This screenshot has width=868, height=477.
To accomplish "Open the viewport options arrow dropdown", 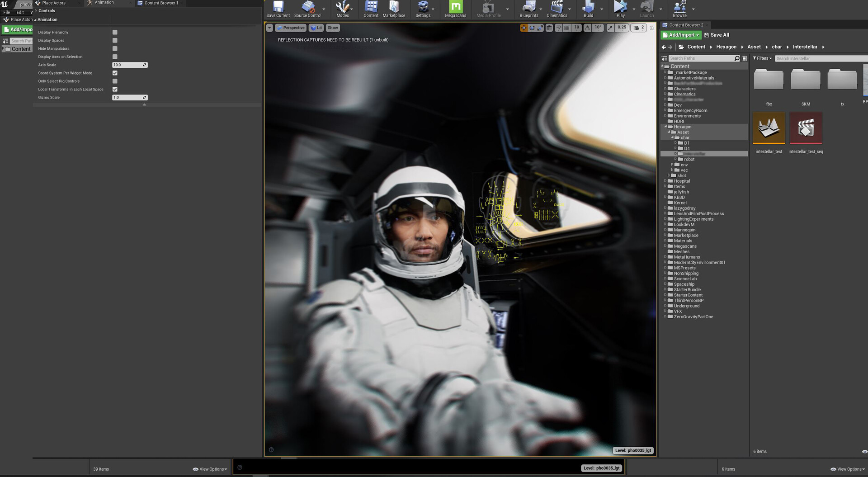I will click(269, 28).
